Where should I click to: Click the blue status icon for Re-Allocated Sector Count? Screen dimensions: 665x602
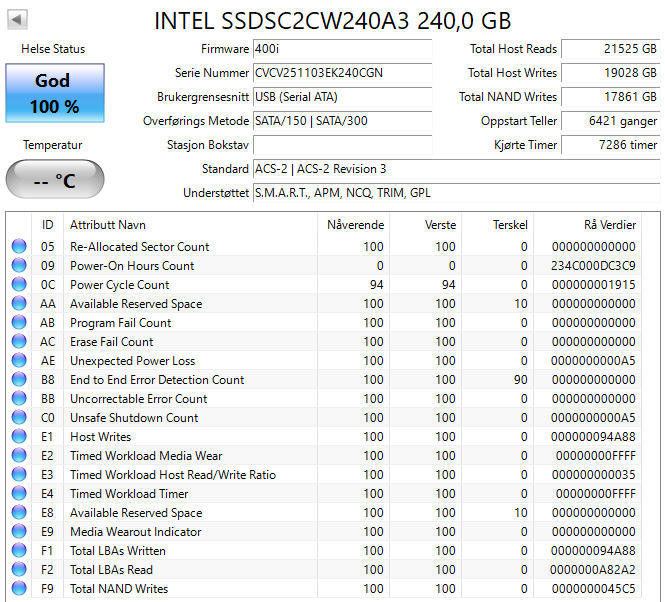pyautogui.click(x=19, y=247)
